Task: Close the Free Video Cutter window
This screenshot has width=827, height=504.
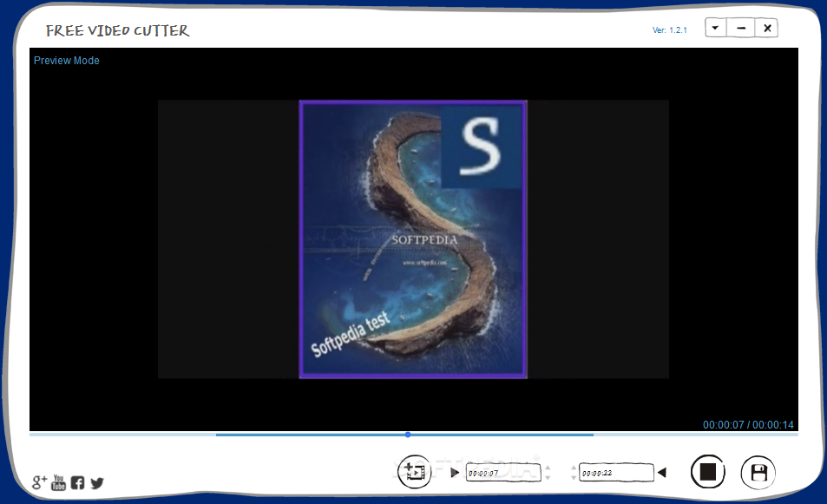Action: tap(767, 28)
